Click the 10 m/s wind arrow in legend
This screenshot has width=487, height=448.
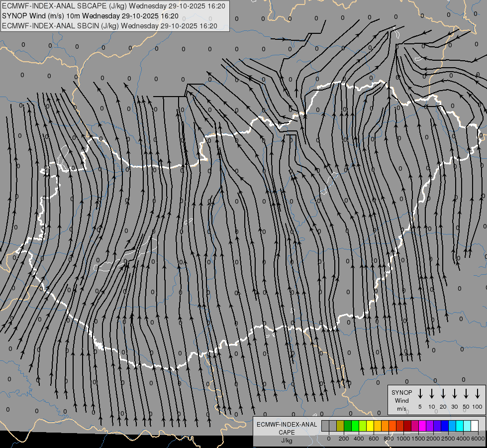[432, 394]
